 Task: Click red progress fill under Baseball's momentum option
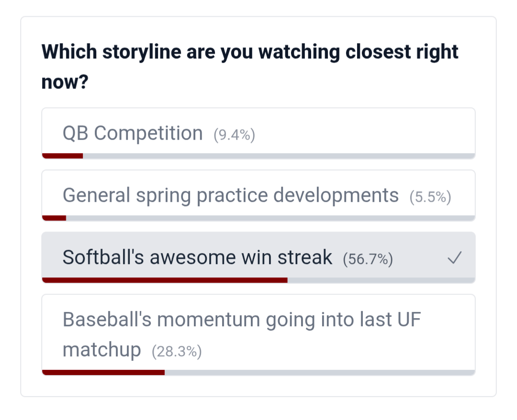point(103,372)
